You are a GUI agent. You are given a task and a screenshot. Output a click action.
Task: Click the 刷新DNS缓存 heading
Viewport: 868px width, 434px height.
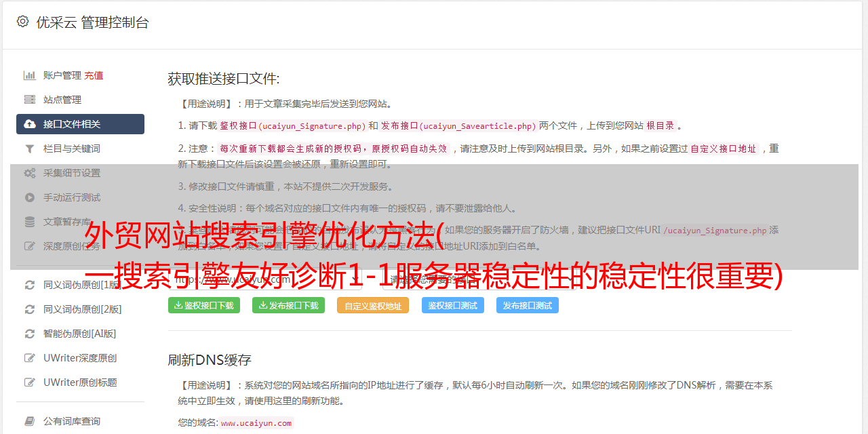(x=210, y=359)
